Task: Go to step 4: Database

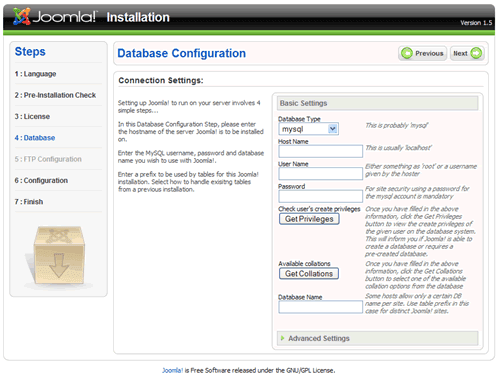Action: pyautogui.click(x=35, y=138)
